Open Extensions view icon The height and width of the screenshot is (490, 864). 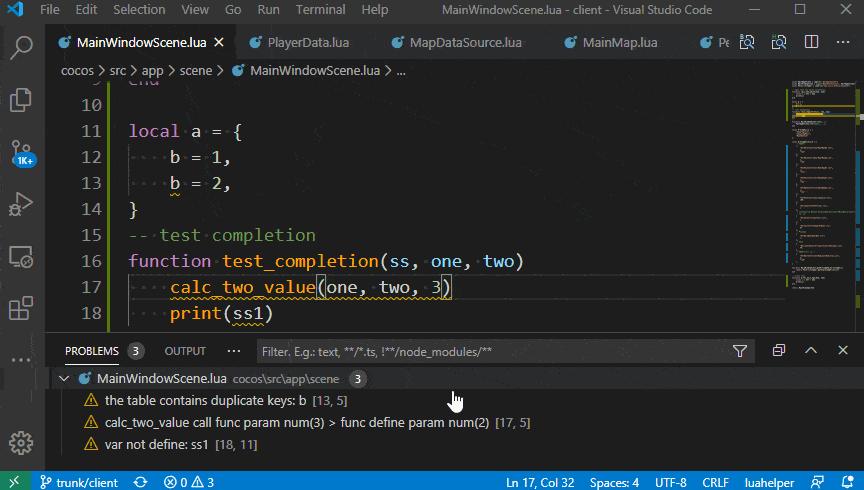coord(21,308)
